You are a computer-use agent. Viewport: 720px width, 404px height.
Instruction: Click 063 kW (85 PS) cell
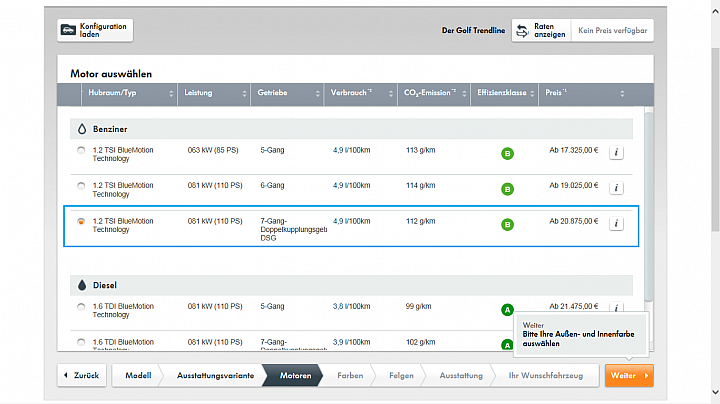pyautogui.click(x=213, y=150)
